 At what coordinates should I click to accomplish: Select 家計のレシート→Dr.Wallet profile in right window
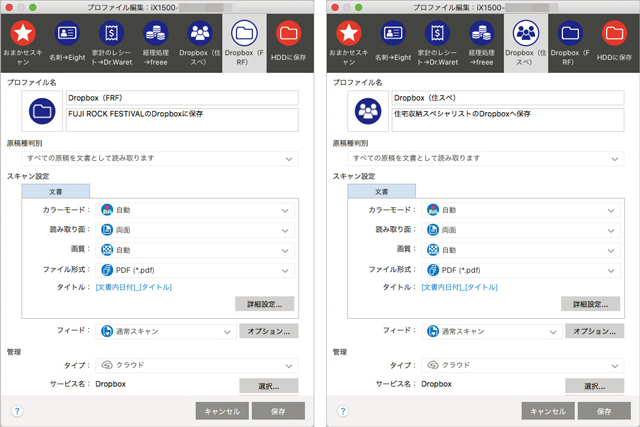(437, 33)
